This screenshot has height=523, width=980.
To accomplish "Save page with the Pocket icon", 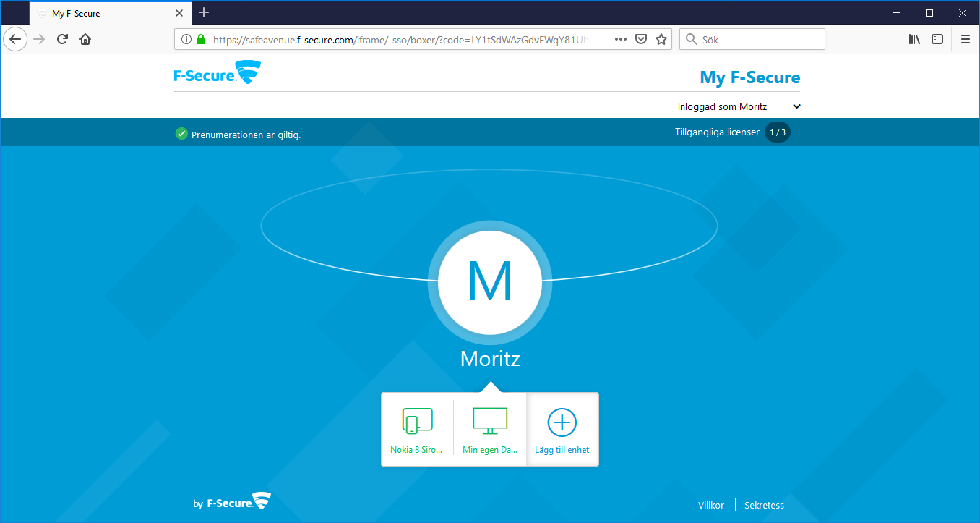I will [640, 39].
